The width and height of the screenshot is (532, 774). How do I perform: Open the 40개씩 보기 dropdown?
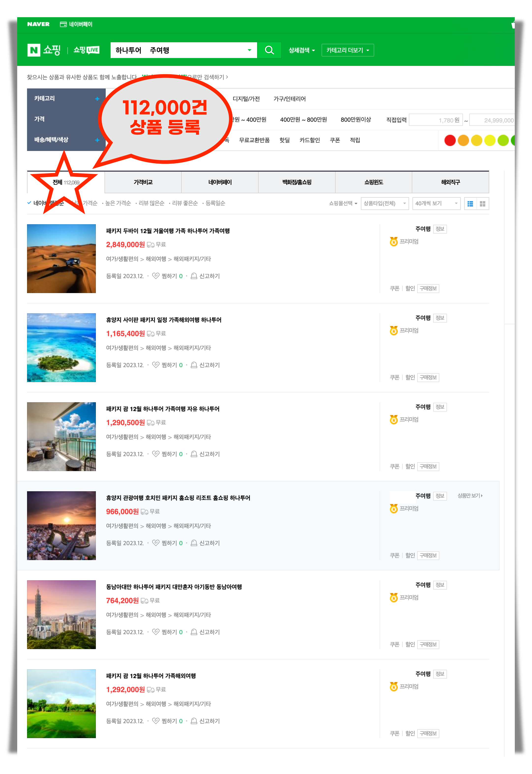[436, 203]
